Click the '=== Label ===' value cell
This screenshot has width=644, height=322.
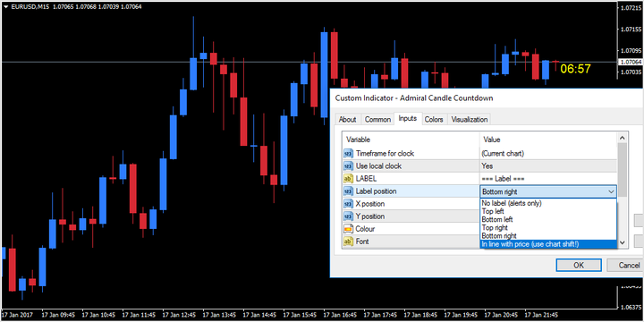click(x=548, y=179)
